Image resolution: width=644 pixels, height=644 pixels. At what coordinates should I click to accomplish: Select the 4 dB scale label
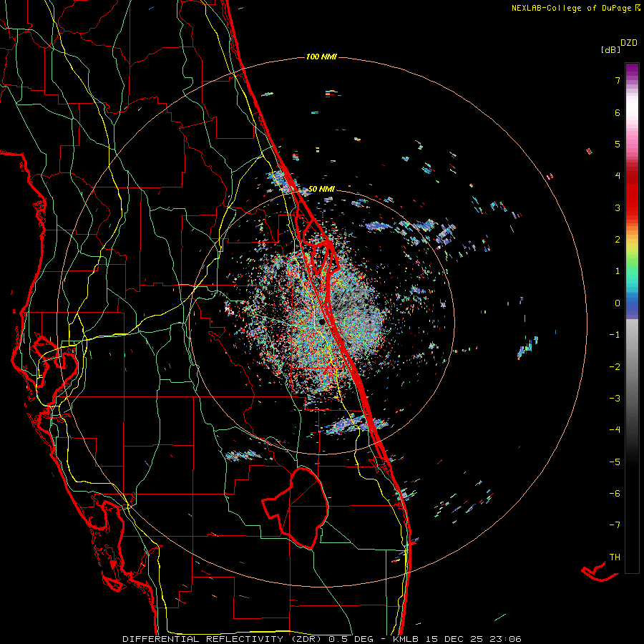click(x=618, y=176)
